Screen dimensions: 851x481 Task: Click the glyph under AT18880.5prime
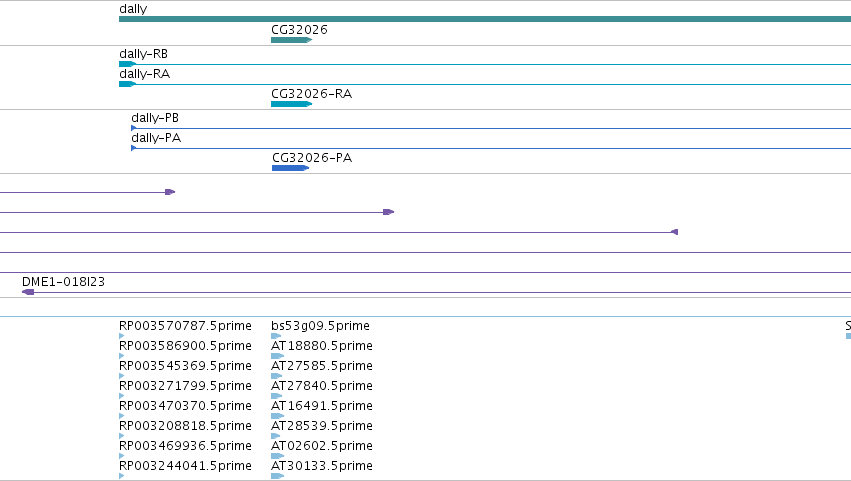pyautogui.click(x=277, y=356)
